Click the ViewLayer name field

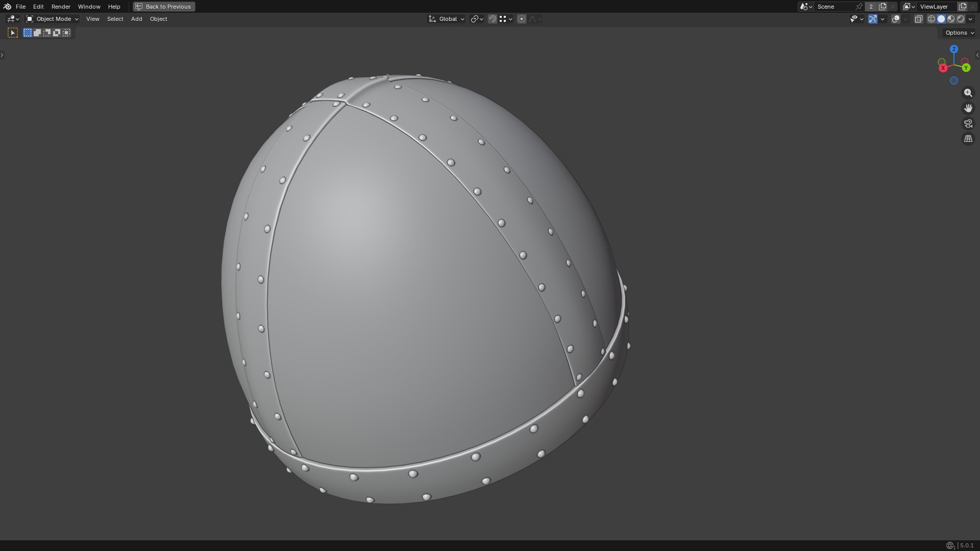click(937, 7)
